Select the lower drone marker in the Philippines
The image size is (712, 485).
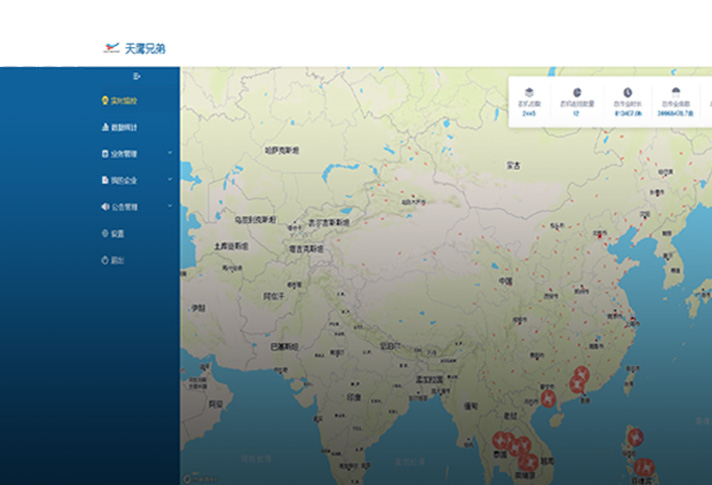click(644, 467)
